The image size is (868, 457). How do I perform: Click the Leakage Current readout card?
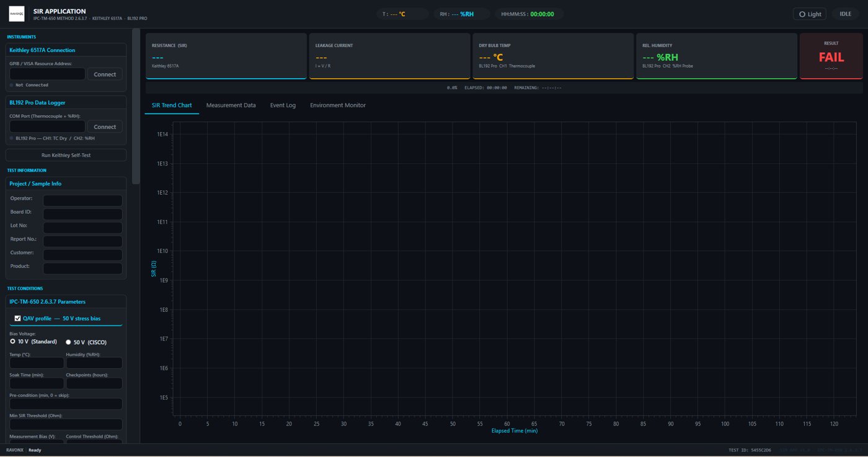point(389,56)
